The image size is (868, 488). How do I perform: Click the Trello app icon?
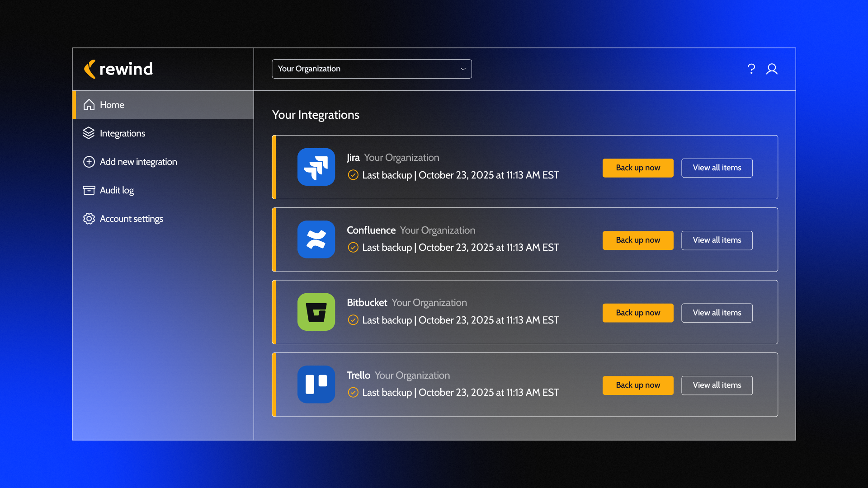click(316, 385)
